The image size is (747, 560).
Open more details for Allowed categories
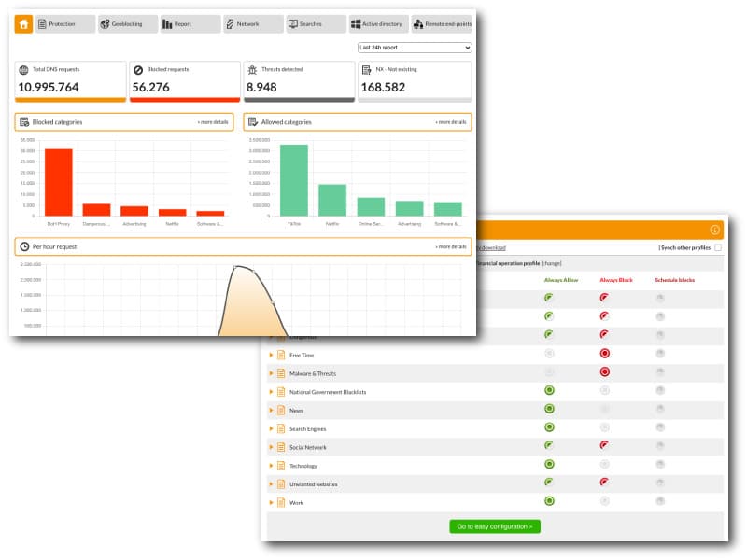(x=450, y=122)
